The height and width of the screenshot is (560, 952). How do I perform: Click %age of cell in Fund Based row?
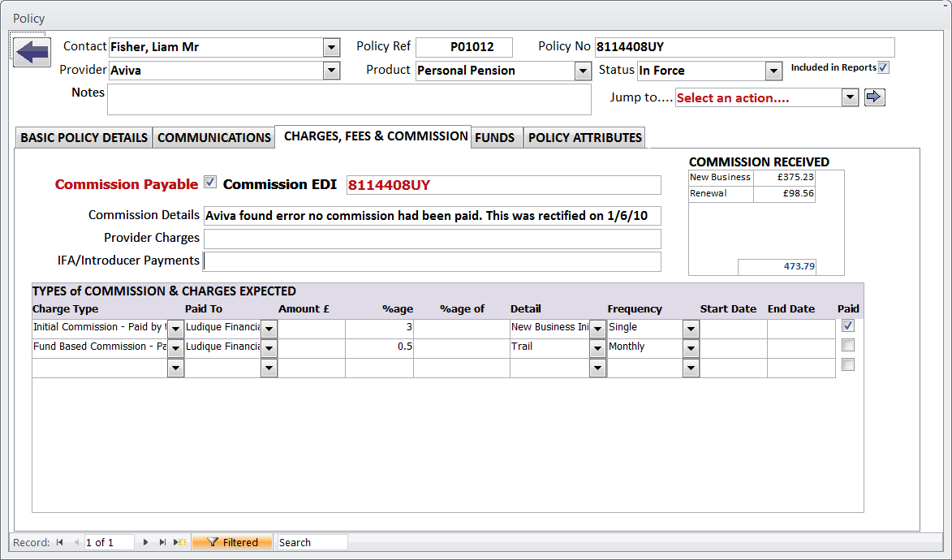coord(462,348)
